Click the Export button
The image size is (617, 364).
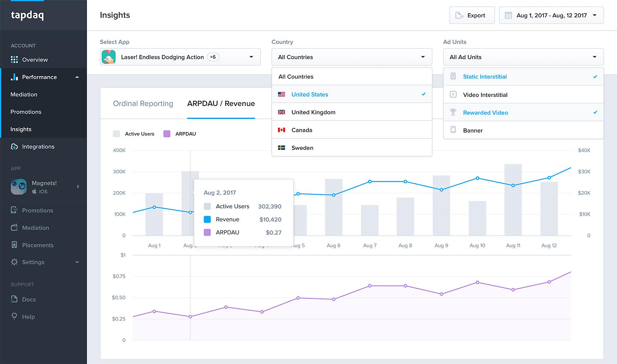click(x=472, y=15)
